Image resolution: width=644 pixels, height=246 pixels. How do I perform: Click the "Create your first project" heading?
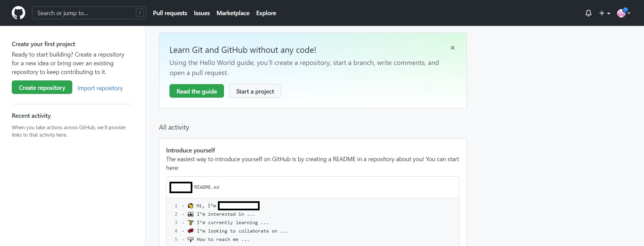click(43, 44)
